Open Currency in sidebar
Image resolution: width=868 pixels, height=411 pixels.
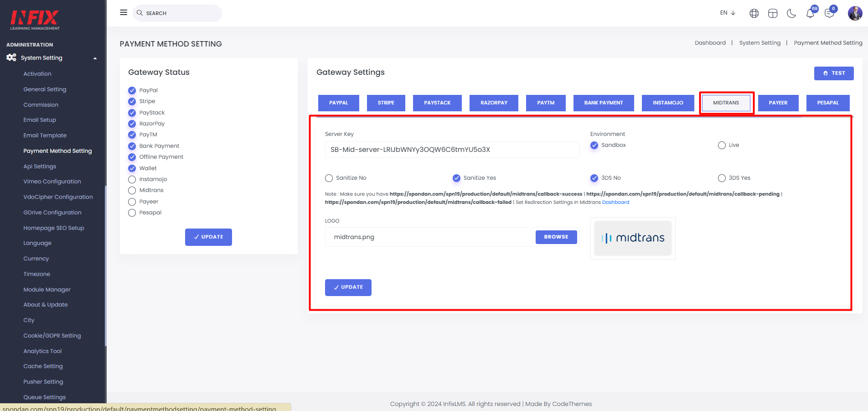pyautogui.click(x=36, y=259)
